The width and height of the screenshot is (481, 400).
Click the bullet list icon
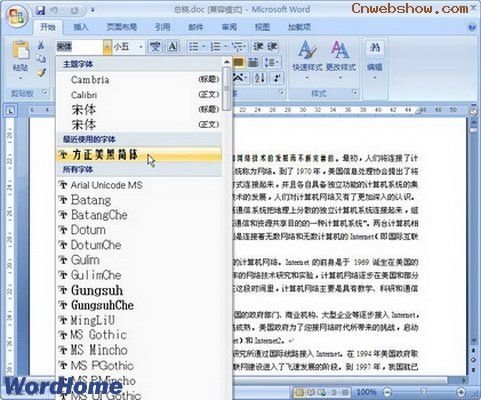point(194,47)
